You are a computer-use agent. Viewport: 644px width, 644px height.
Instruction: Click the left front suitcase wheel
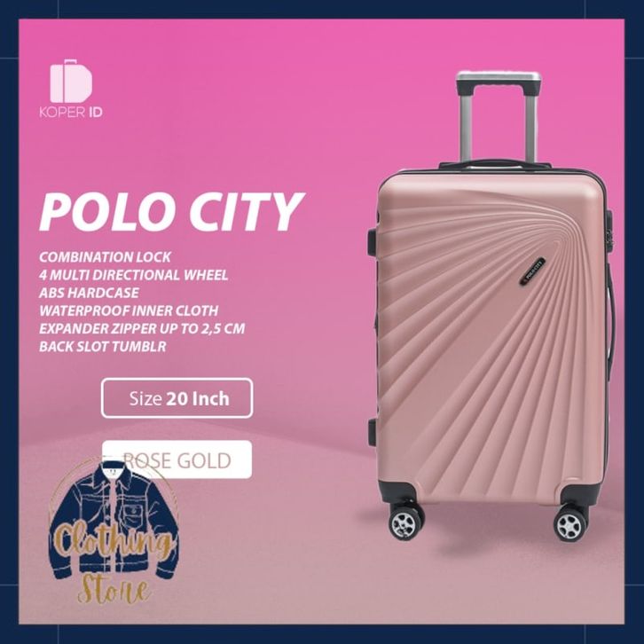point(405,522)
